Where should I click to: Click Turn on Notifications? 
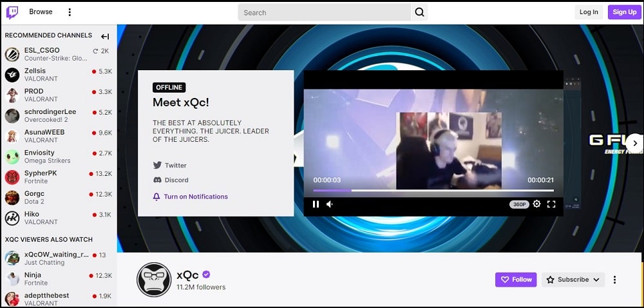pyautogui.click(x=190, y=197)
